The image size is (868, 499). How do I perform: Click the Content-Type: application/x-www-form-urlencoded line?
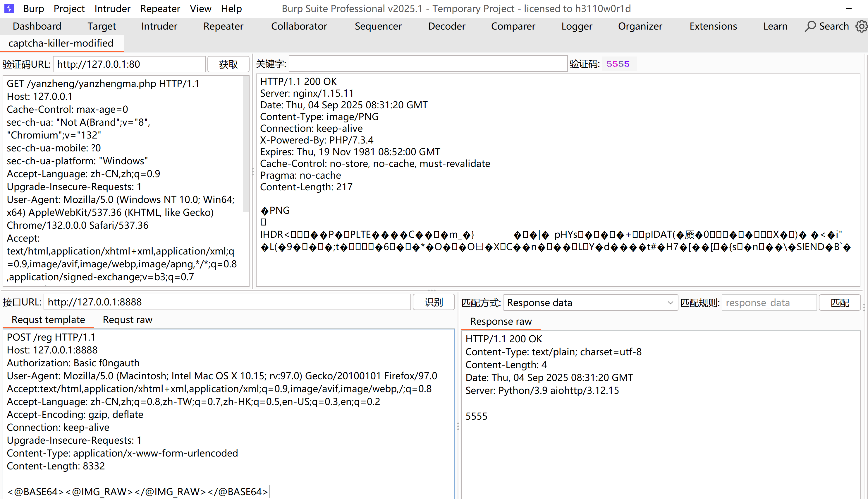point(122,453)
